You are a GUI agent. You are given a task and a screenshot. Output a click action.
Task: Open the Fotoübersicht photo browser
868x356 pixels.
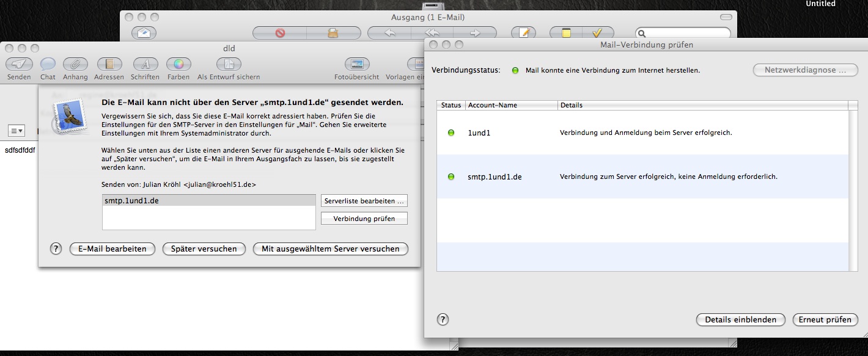pyautogui.click(x=357, y=64)
